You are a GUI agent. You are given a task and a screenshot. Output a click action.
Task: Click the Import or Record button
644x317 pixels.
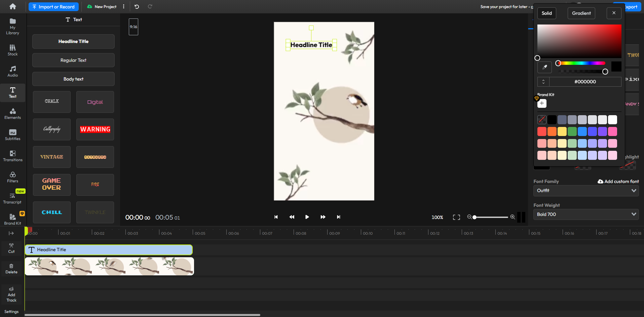pyautogui.click(x=53, y=6)
